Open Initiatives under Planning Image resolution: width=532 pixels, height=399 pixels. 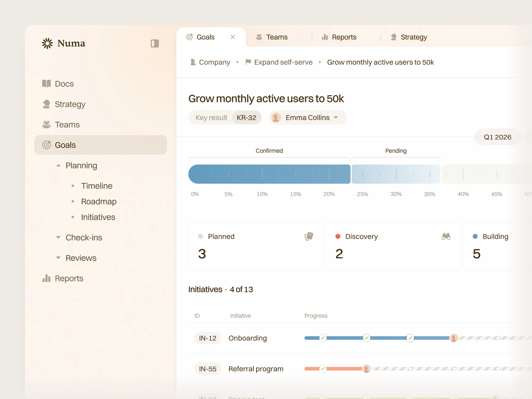[98, 217]
